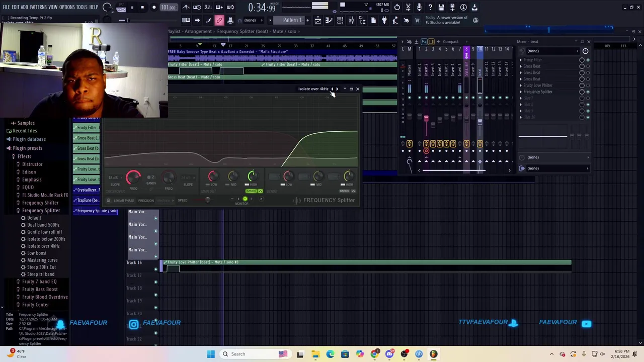Open the shopping cart content library icon
The width and height of the screenshot is (644, 362).
417,20
